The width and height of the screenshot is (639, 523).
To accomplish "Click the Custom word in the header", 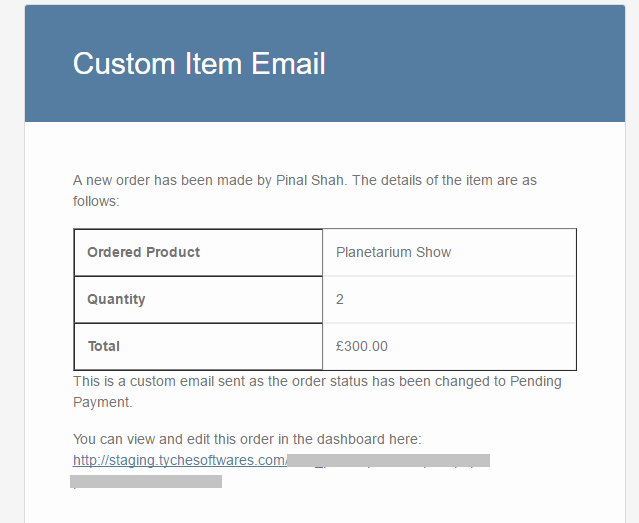I will [124, 64].
